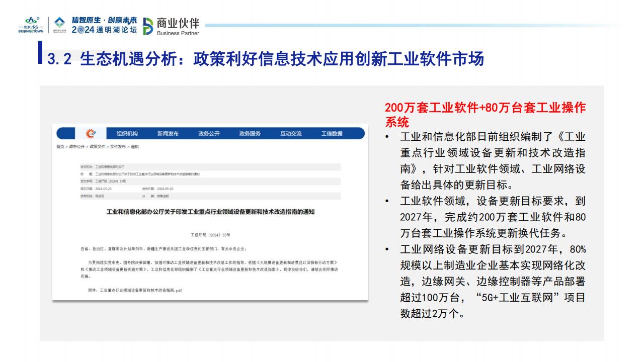Click the embedded MIIT webpage screenshot
Image resolution: width=644 pixels, height=362 pixels.
[210, 211]
